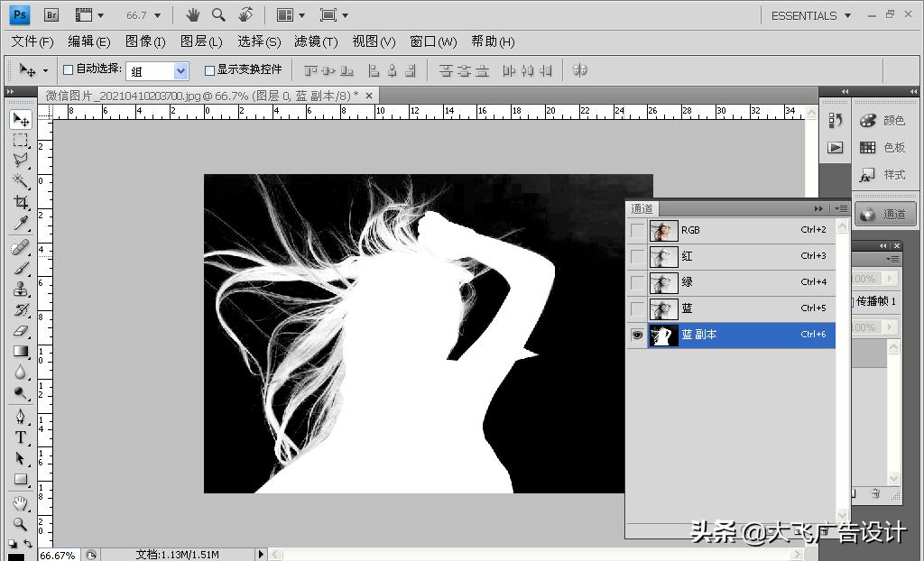Show the RGB channel visibility
Screen dimensions: 924x561
(x=638, y=231)
